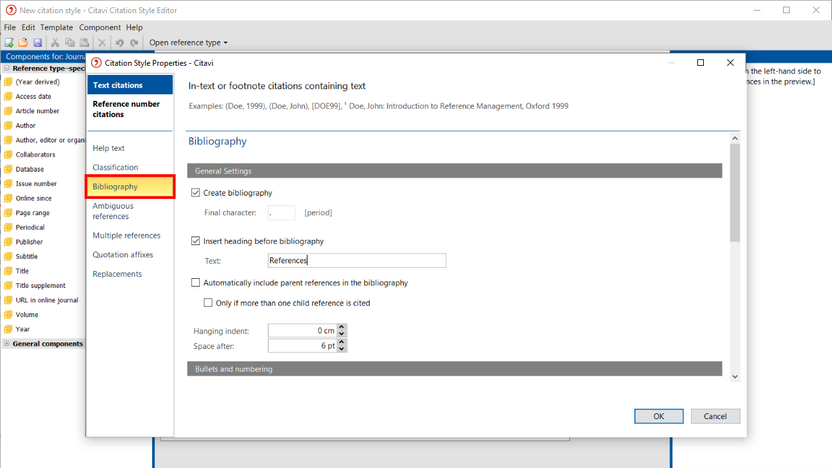Click the save floppy disk icon

pos(37,42)
